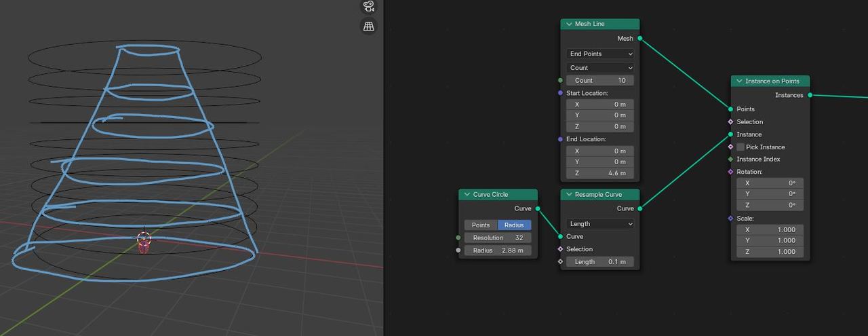Click Rotation X field in Instance on Points

770,183
